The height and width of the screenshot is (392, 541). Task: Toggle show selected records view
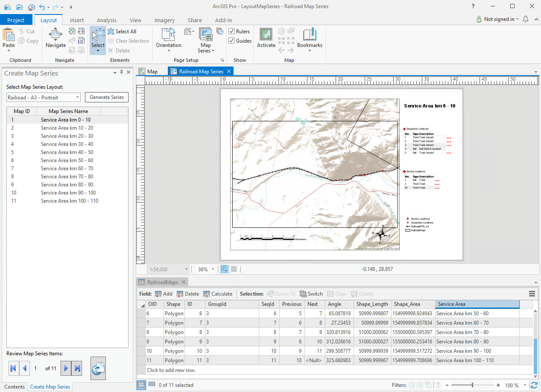[152, 385]
